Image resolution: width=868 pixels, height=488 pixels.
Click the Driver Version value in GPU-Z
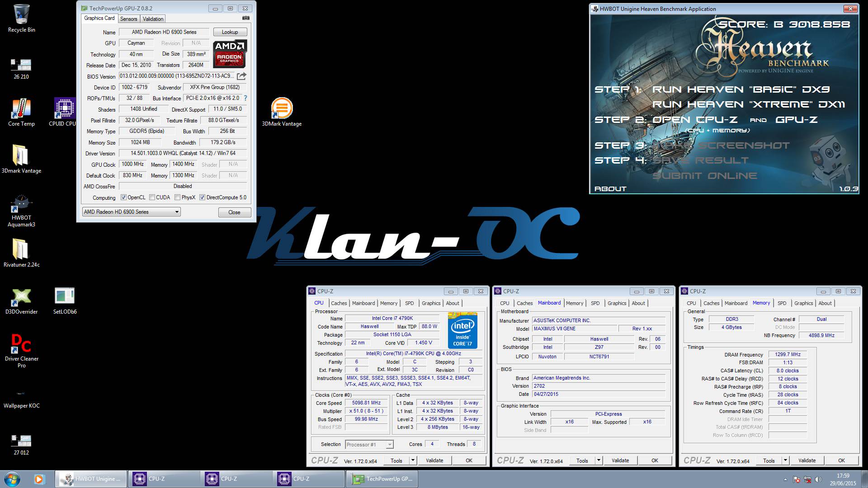click(183, 153)
